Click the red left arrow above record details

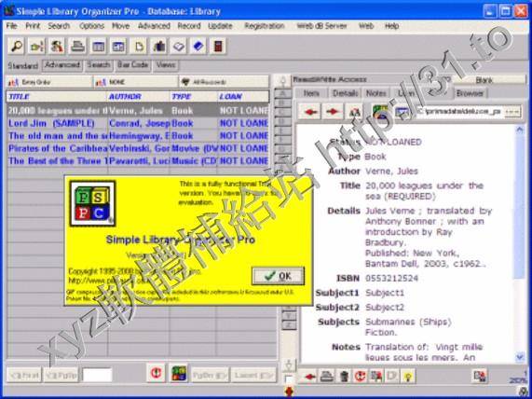[310, 111]
